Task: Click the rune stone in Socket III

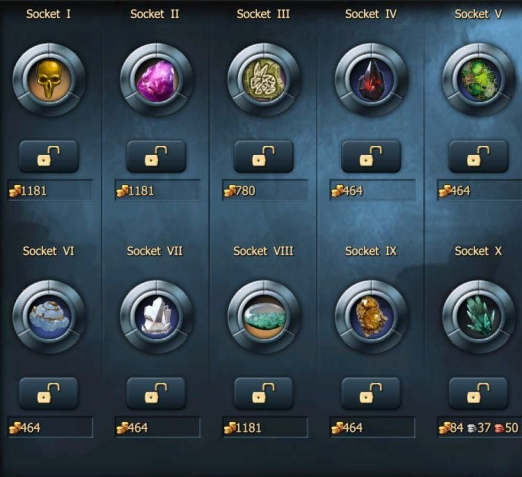Action: [264, 80]
